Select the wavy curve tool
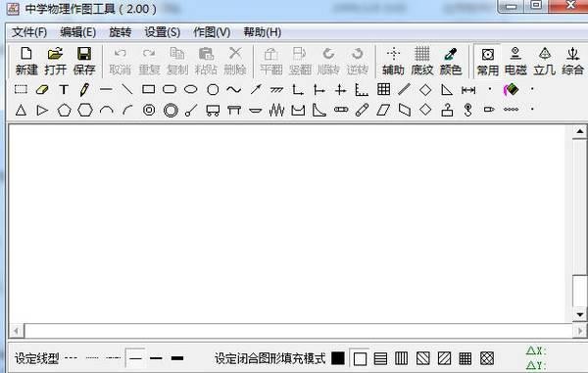 pyautogui.click(x=233, y=89)
